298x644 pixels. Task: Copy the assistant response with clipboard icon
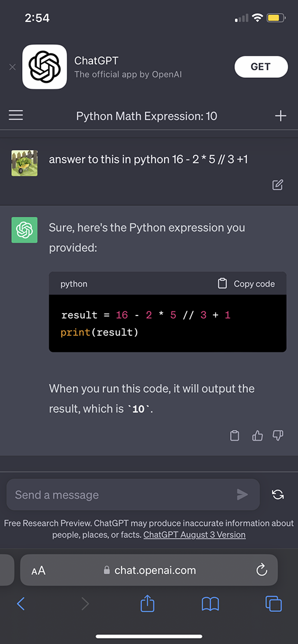click(234, 435)
